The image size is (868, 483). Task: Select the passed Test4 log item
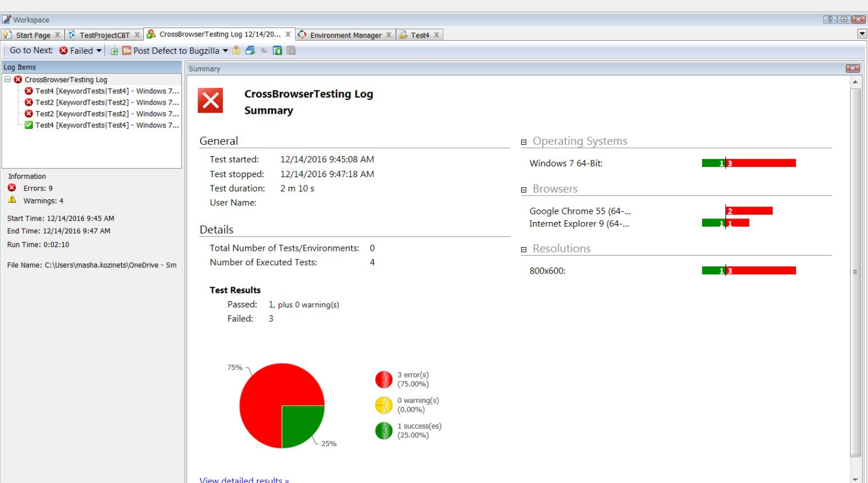pos(107,125)
